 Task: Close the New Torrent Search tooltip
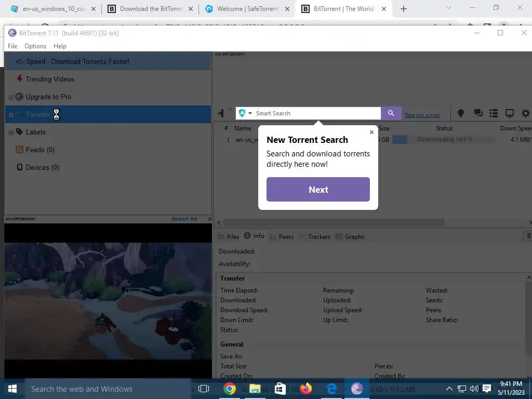pos(371,132)
